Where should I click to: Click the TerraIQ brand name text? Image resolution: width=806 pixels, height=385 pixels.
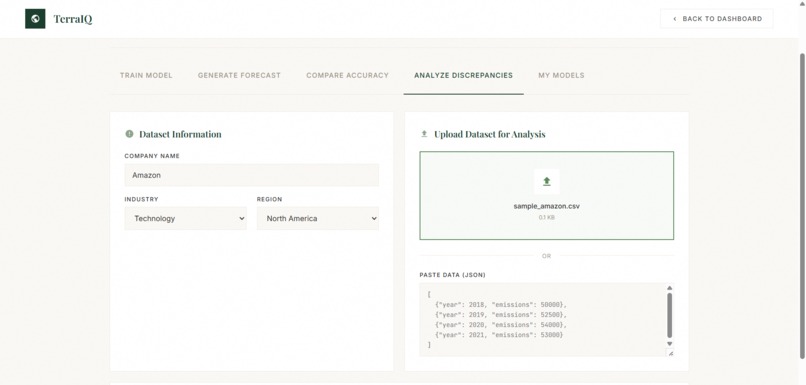tap(73, 20)
